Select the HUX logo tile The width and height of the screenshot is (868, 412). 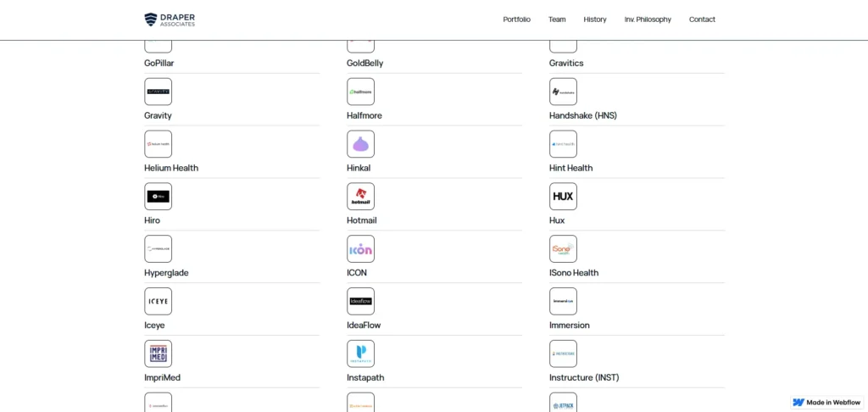(x=563, y=197)
